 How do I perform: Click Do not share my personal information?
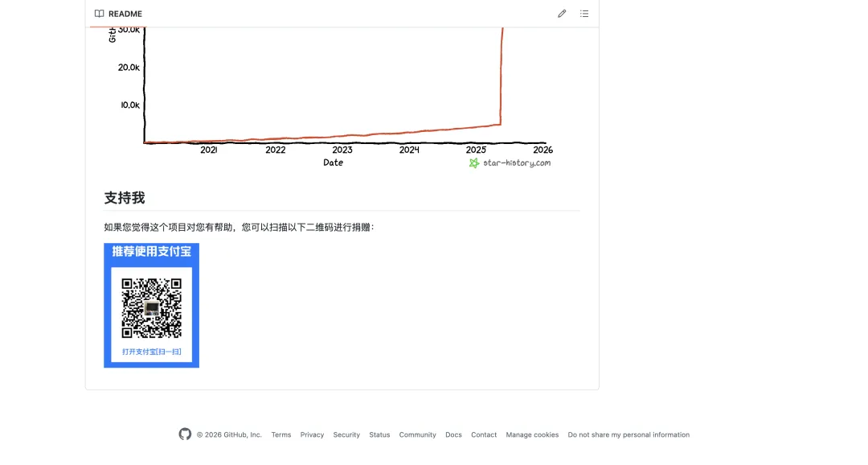pos(628,434)
